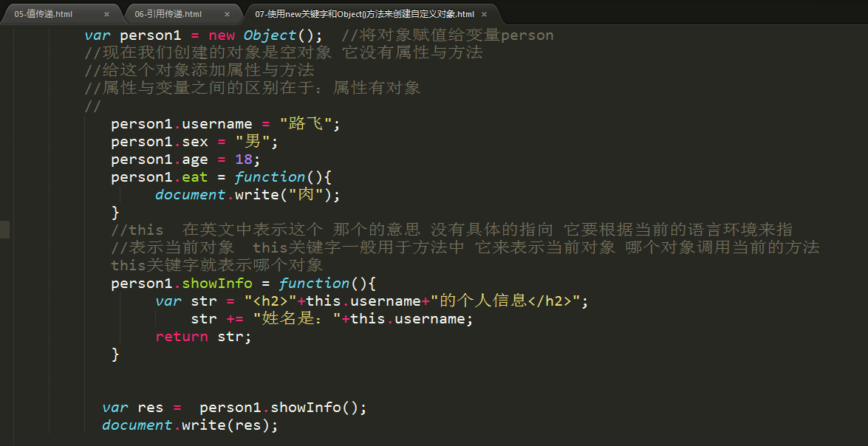The image size is (868, 446).
Task: Click the document.write(res) line
Action: [x=190, y=425]
